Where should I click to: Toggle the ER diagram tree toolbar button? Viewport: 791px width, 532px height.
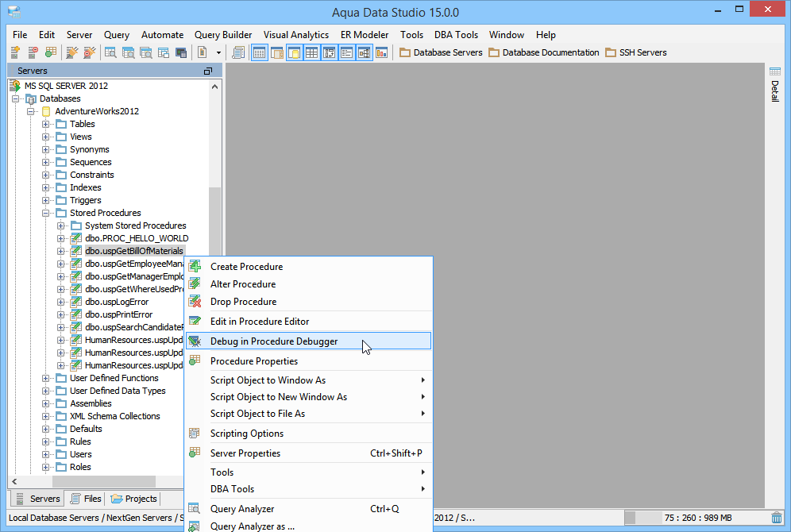365,52
